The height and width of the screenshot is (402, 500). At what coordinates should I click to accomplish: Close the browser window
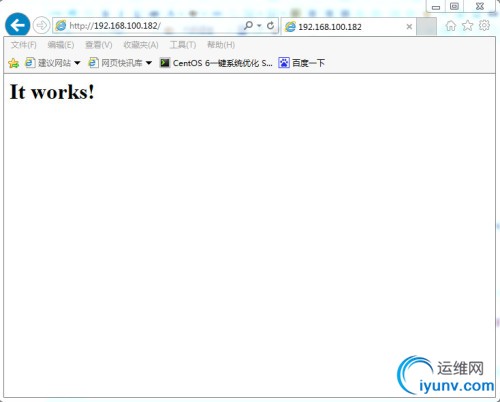pyautogui.click(x=479, y=6)
